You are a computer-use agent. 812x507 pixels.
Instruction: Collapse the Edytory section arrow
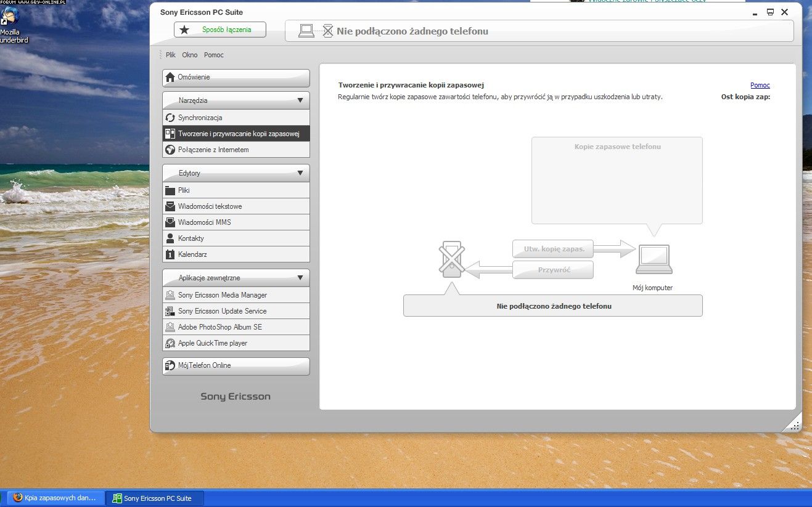click(300, 173)
